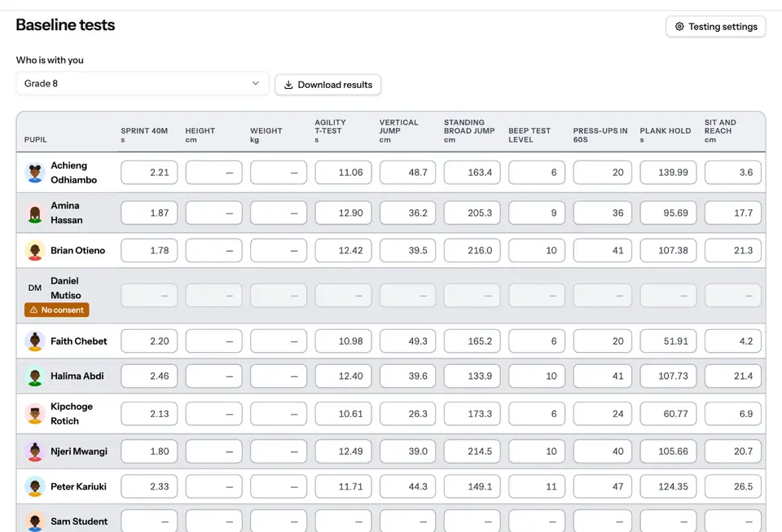Image resolution: width=782 pixels, height=532 pixels.
Task: Expand the Grade 8 class dropdown
Action: pos(142,83)
